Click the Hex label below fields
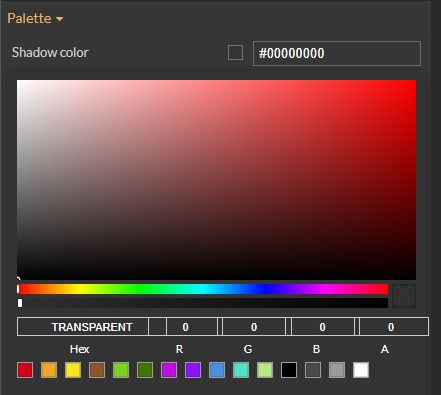Viewport: 441px width, 395px height. (79, 349)
